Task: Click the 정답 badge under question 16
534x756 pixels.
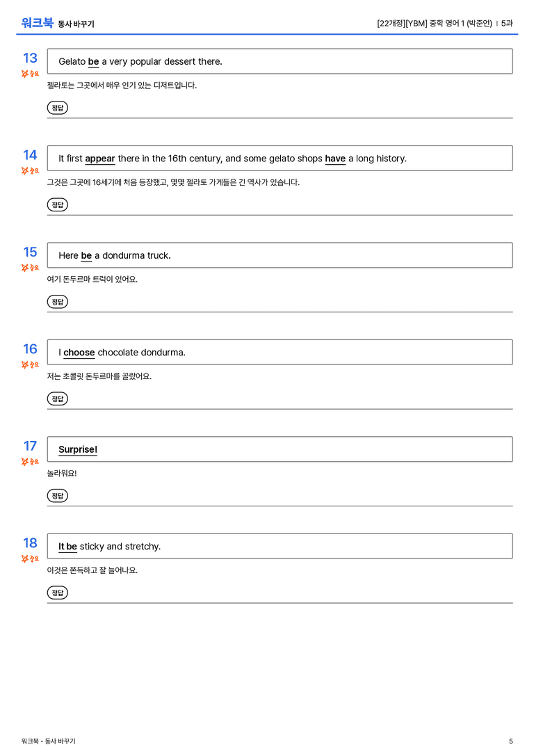Action: 57,399
